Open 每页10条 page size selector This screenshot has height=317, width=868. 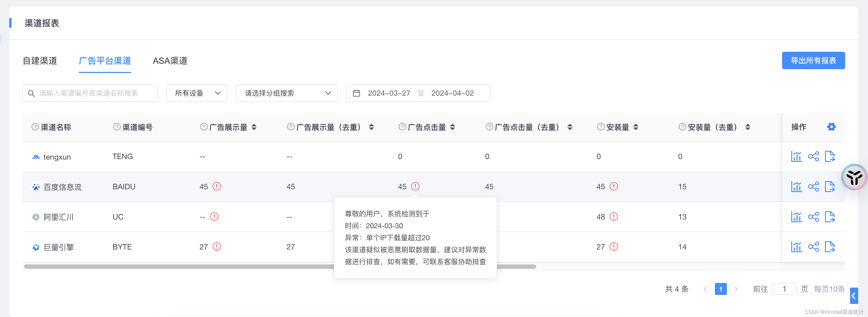coord(829,289)
